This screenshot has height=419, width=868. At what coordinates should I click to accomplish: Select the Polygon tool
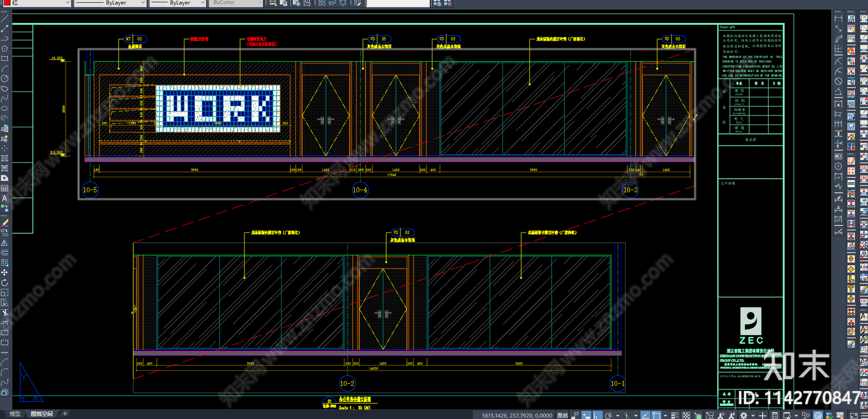coord(4,48)
